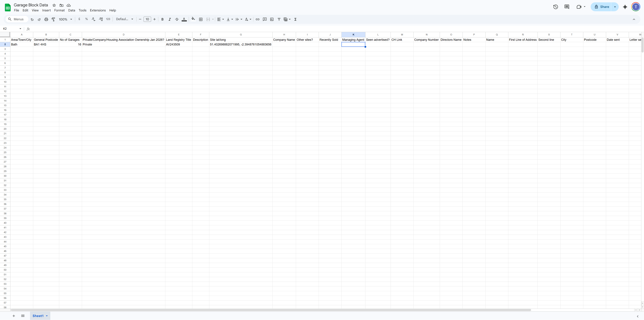Click the insert link icon
644x320 pixels.
click(x=257, y=19)
